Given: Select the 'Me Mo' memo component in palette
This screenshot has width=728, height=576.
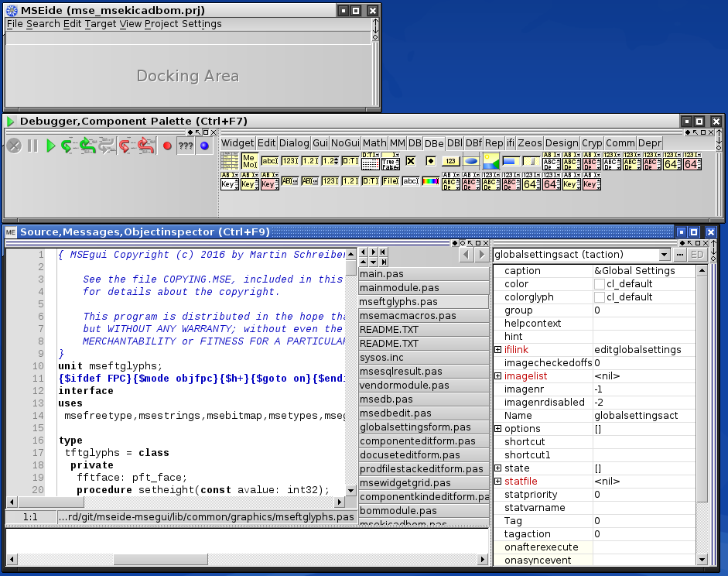Looking at the screenshot, I should (x=249, y=161).
